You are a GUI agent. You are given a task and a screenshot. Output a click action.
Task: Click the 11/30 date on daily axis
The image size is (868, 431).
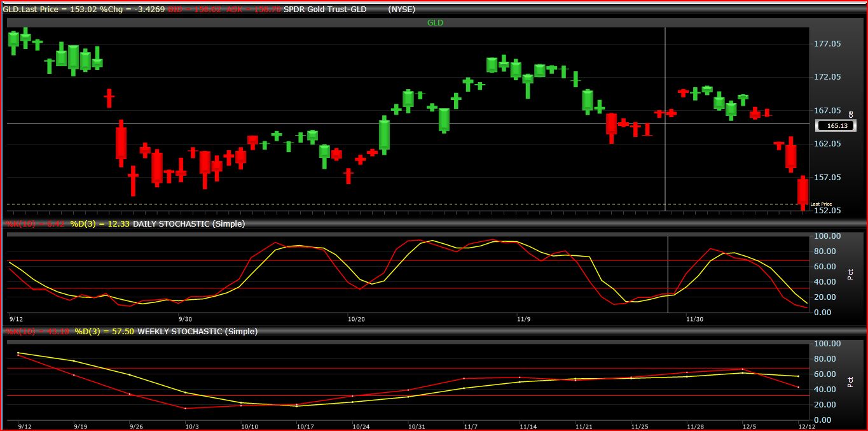coord(695,318)
